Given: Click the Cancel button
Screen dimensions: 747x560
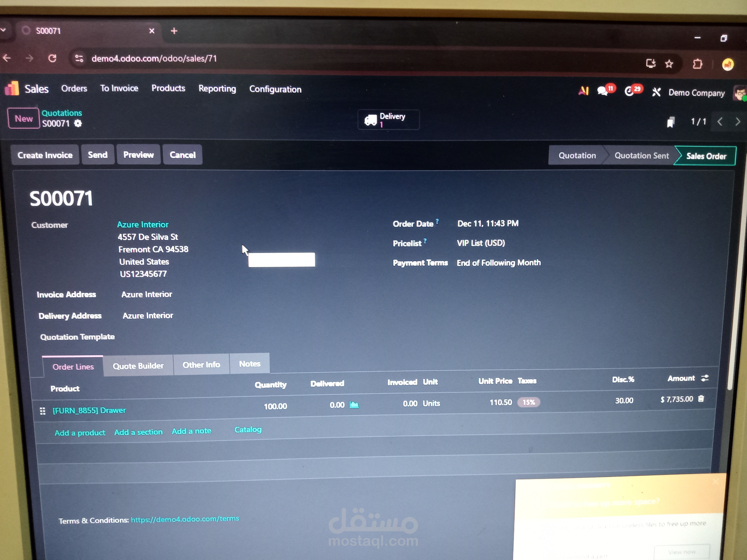Looking at the screenshot, I should click(x=183, y=155).
